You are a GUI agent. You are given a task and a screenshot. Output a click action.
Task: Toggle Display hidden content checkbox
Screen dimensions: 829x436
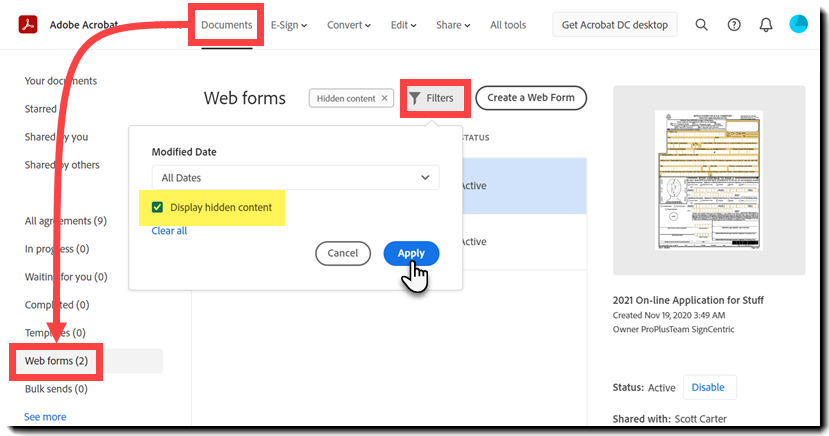pyautogui.click(x=157, y=207)
